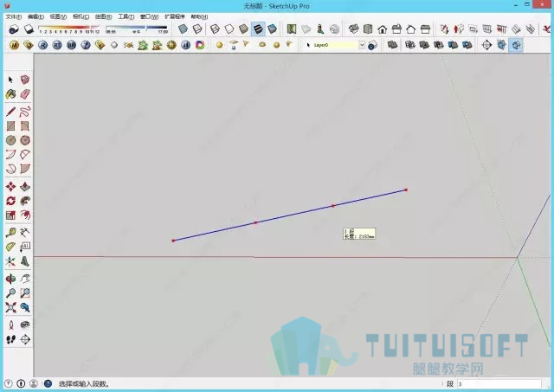The height and width of the screenshot is (392, 554).
Task: Select the Outer Shell solid tool
Action: coord(392,45)
